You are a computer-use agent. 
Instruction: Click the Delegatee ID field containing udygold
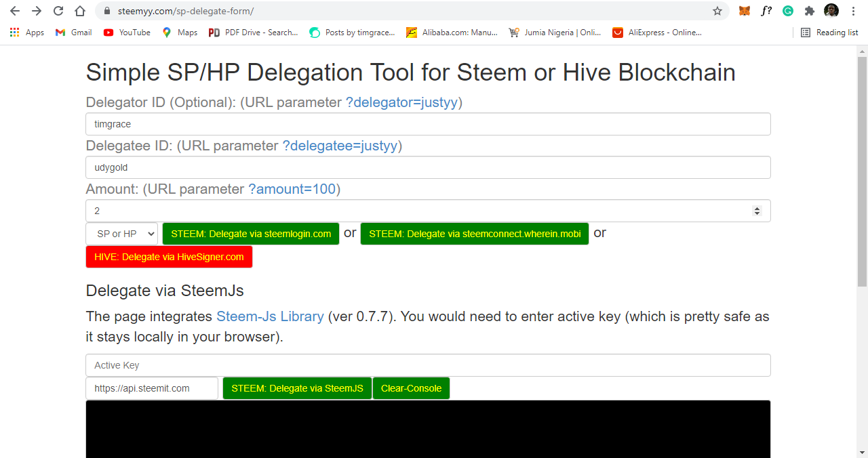[x=428, y=167]
